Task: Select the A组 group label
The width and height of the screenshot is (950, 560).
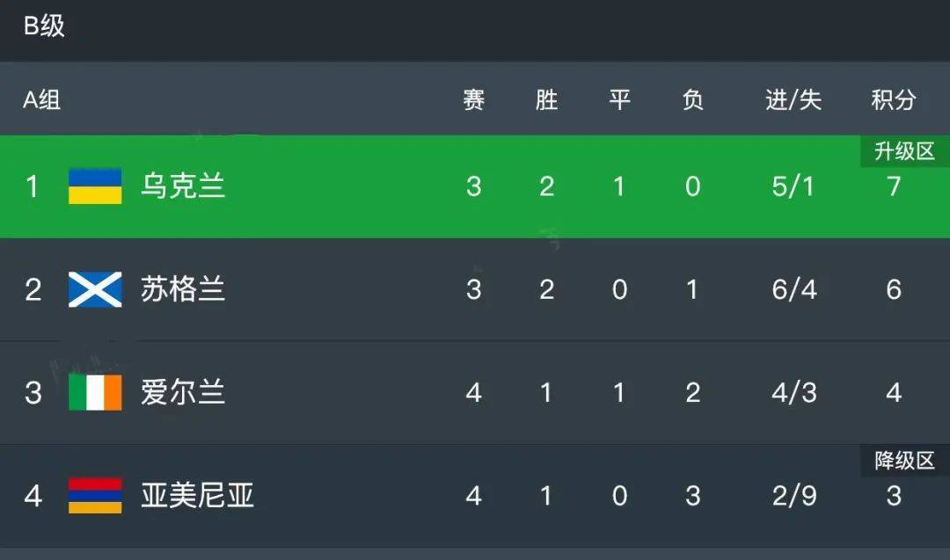Action: coord(42,99)
